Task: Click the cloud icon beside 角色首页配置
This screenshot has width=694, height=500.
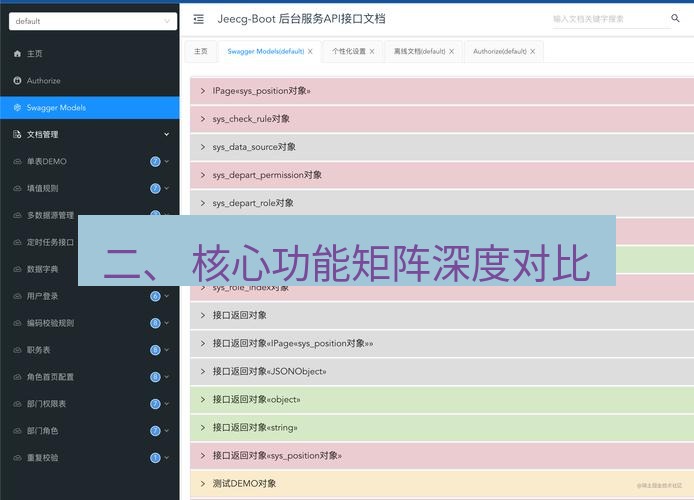Action: tap(17, 377)
